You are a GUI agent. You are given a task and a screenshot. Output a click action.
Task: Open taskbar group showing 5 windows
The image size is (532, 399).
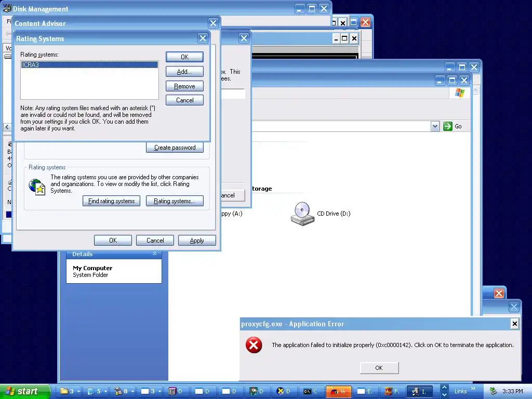pos(97,391)
